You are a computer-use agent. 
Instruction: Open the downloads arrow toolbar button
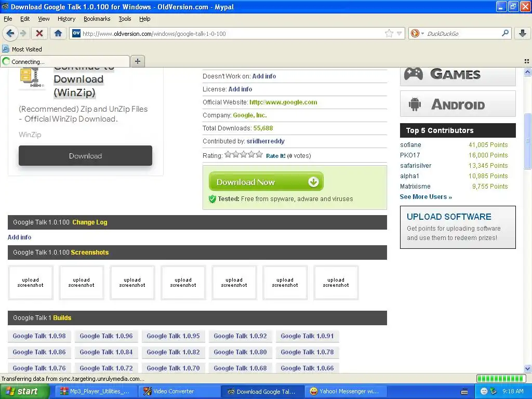click(x=523, y=33)
